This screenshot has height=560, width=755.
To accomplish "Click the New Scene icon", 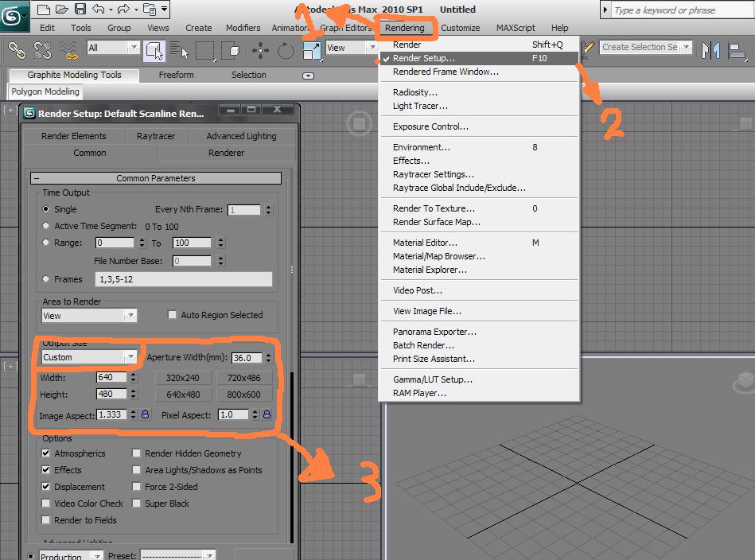I will [x=43, y=9].
